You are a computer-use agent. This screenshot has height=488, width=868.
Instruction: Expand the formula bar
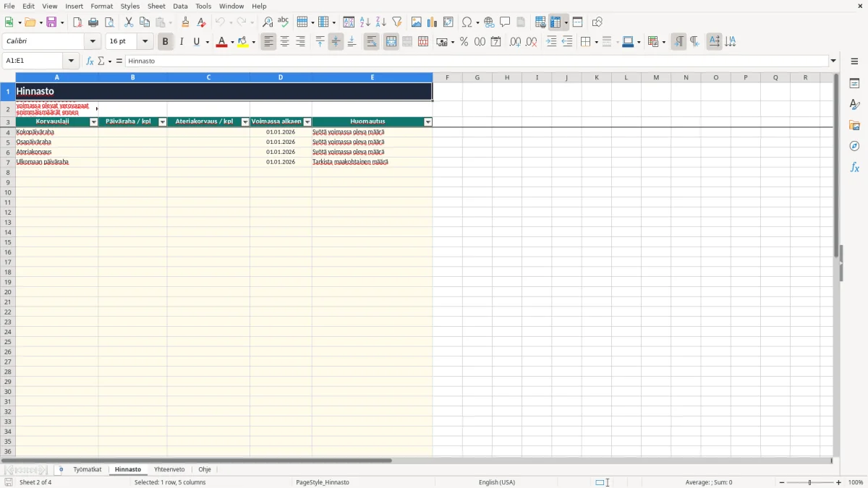click(833, 61)
